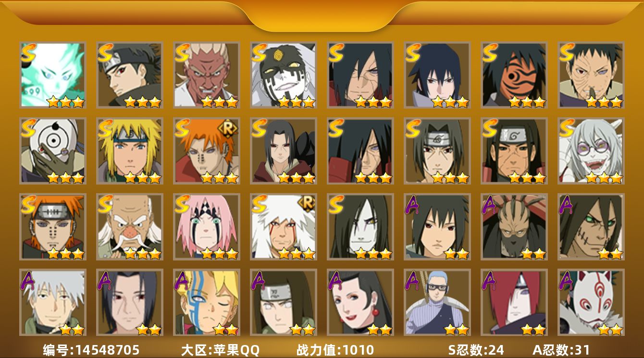The image size is (644, 358).
Task: Select the blonde boy with blue face marks
Action: (206, 302)
